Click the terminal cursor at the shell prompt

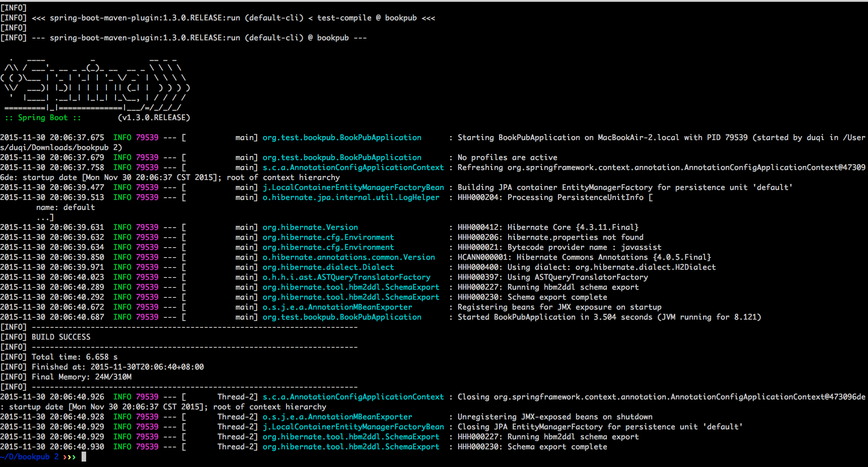84,457
